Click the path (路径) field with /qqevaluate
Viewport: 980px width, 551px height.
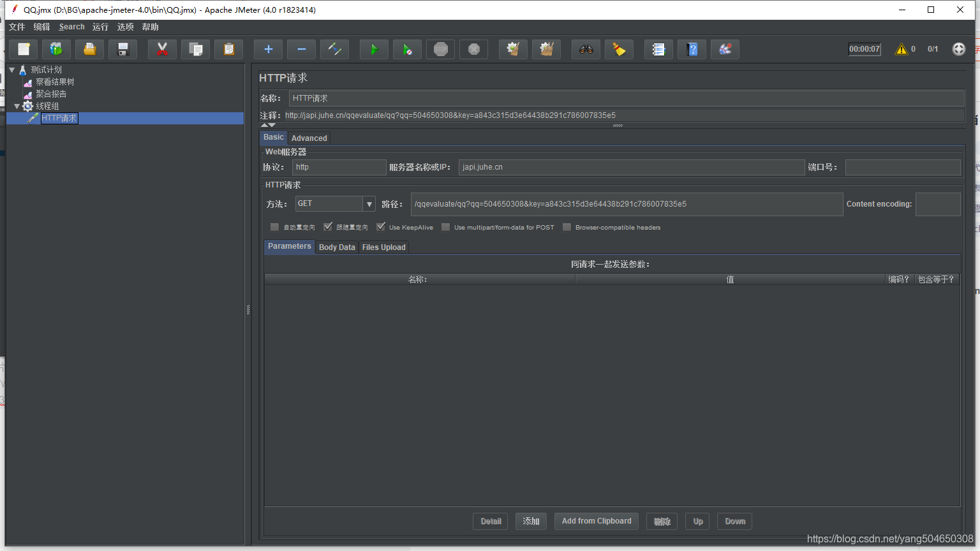click(627, 204)
